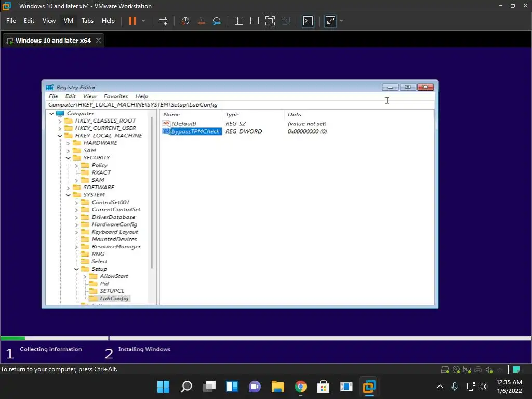Open Registry Editor Help menu

[x=141, y=96]
